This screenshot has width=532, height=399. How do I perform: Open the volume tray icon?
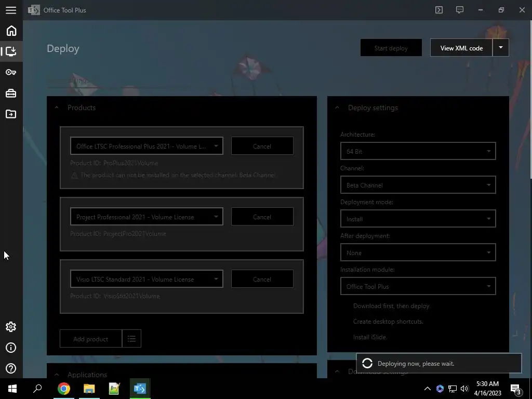(x=465, y=389)
